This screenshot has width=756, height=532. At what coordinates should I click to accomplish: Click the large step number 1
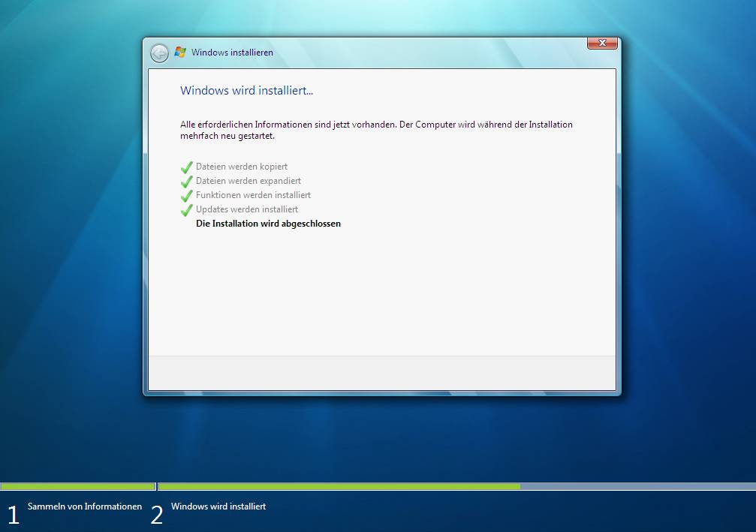tap(14, 515)
